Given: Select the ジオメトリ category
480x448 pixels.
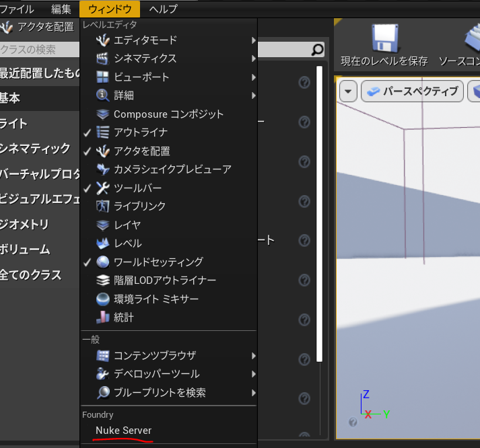Looking at the screenshot, I should pos(40,224).
